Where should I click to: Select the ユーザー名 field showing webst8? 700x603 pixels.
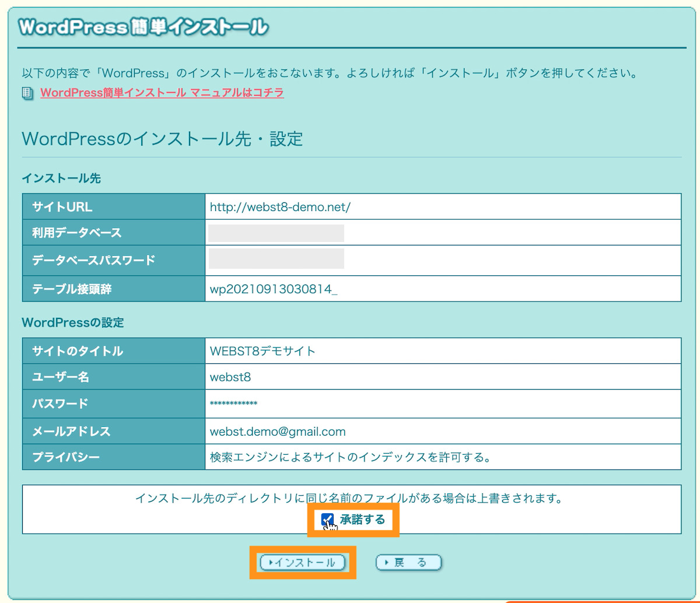pos(408,377)
